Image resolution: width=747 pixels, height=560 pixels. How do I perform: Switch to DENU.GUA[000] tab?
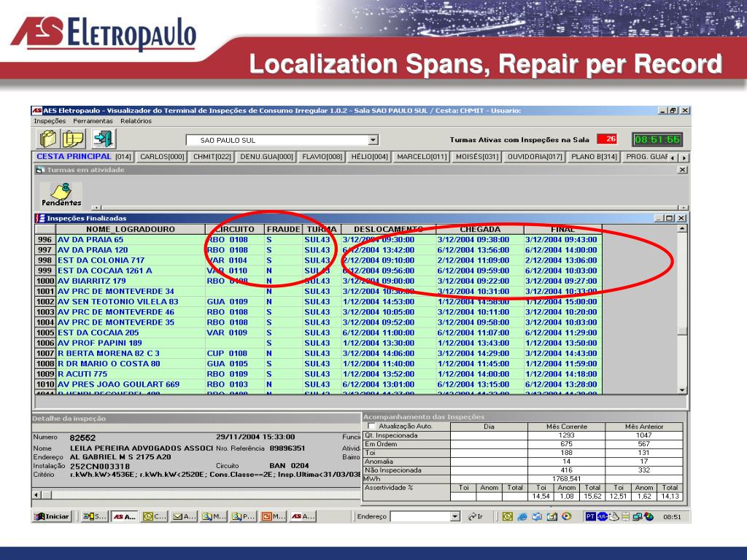267,157
